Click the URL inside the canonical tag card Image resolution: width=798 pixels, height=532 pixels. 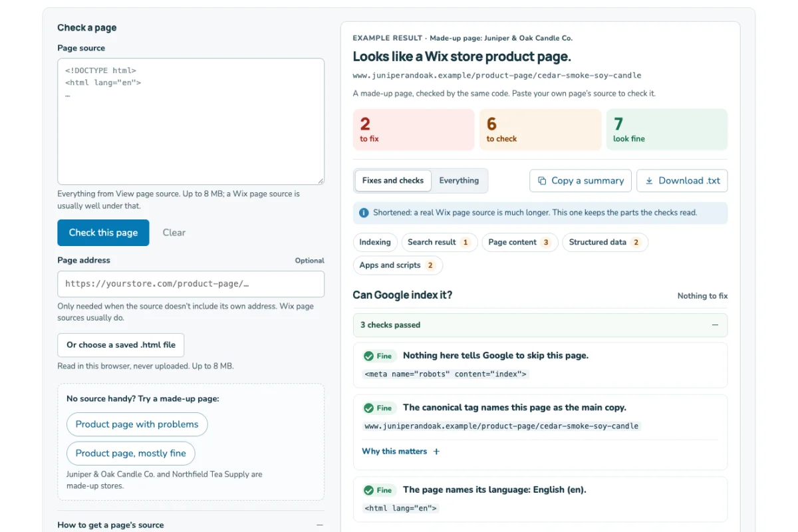(x=501, y=426)
